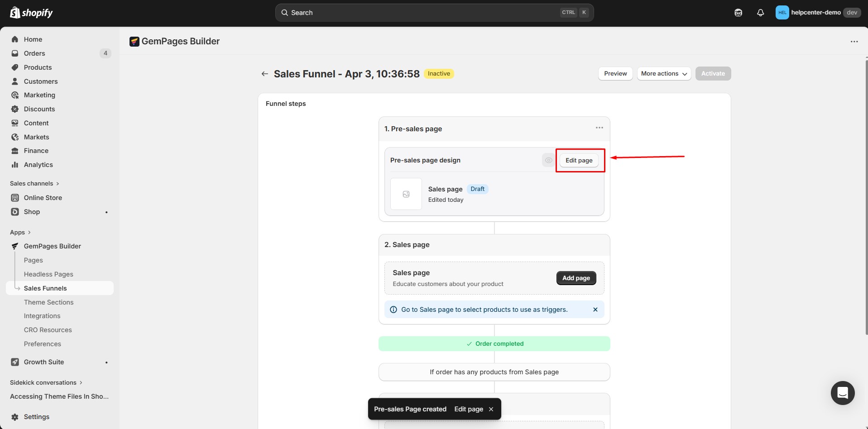Image resolution: width=868 pixels, height=429 pixels.
Task: Open the GemPages Builder overflow menu
Action: (x=854, y=41)
